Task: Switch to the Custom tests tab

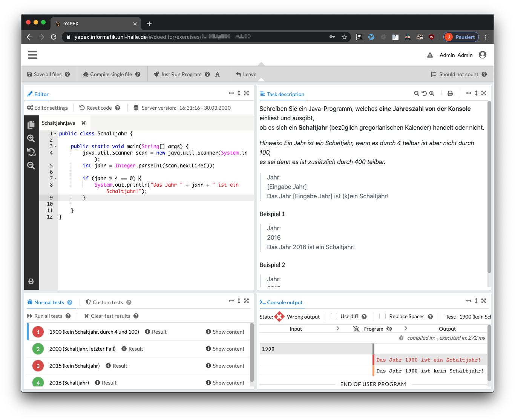Action: [x=108, y=302]
